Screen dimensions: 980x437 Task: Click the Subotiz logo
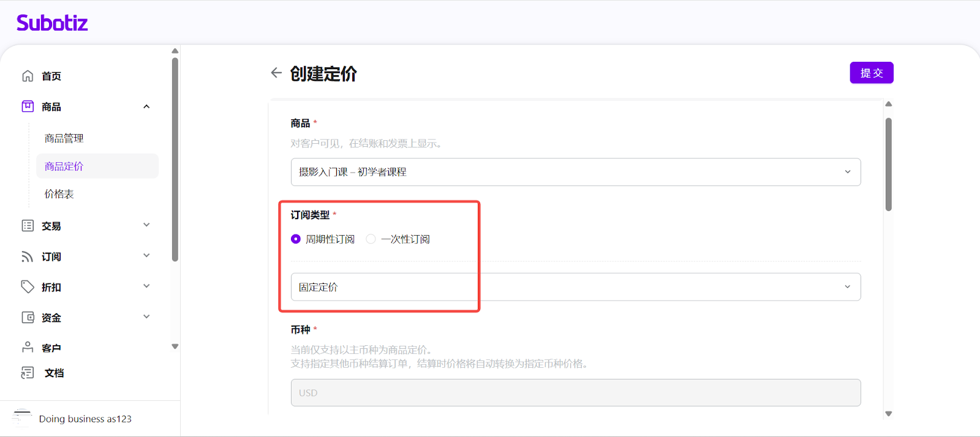pos(52,23)
